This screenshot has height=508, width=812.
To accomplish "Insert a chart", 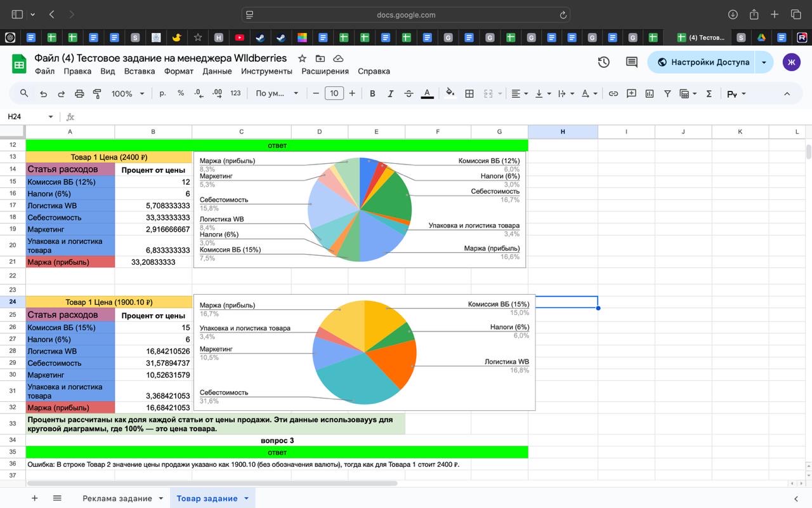I will pyautogui.click(x=650, y=93).
